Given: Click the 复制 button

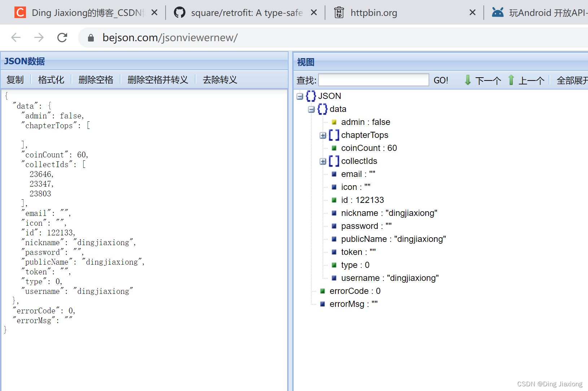Looking at the screenshot, I should pyautogui.click(x=15, y=80).
